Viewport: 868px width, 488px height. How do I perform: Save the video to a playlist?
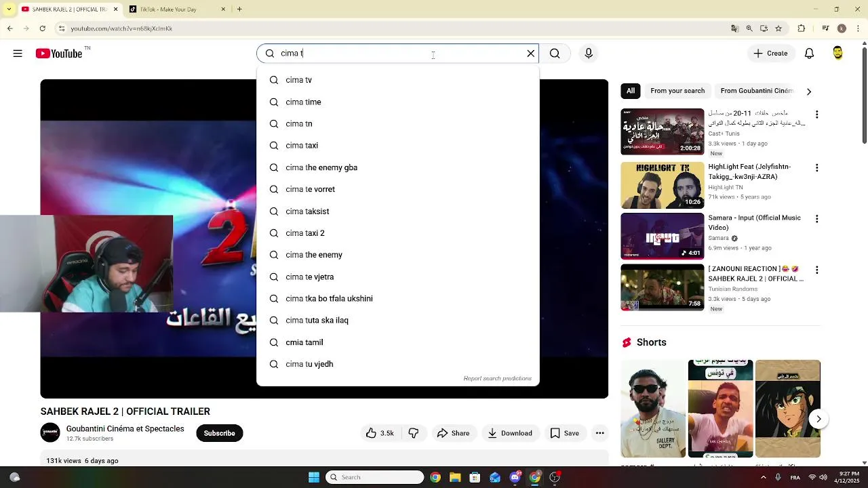coord(564,433)
